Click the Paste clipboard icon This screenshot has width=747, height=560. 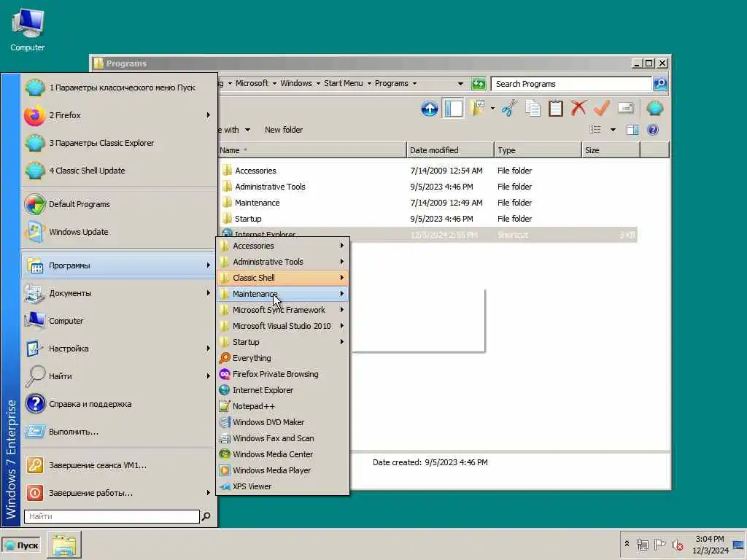pos(555,109)
